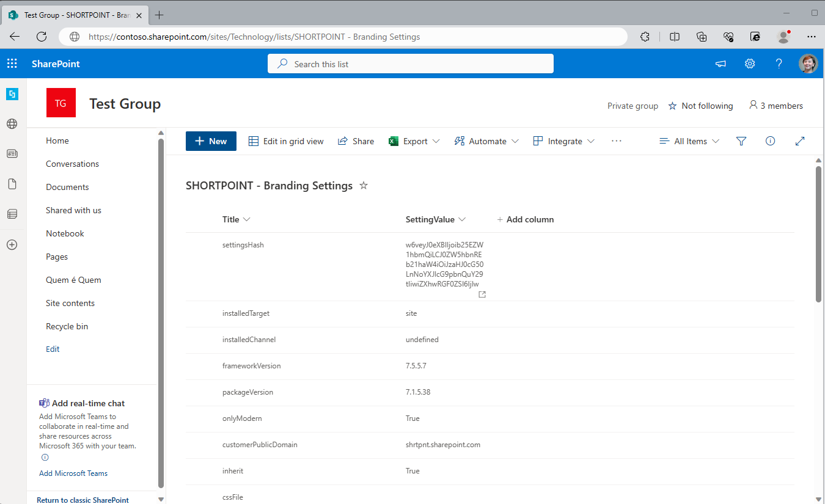Click the navigation pane scrollbar thumb
The image size is (825, 504).
(161, 313)
